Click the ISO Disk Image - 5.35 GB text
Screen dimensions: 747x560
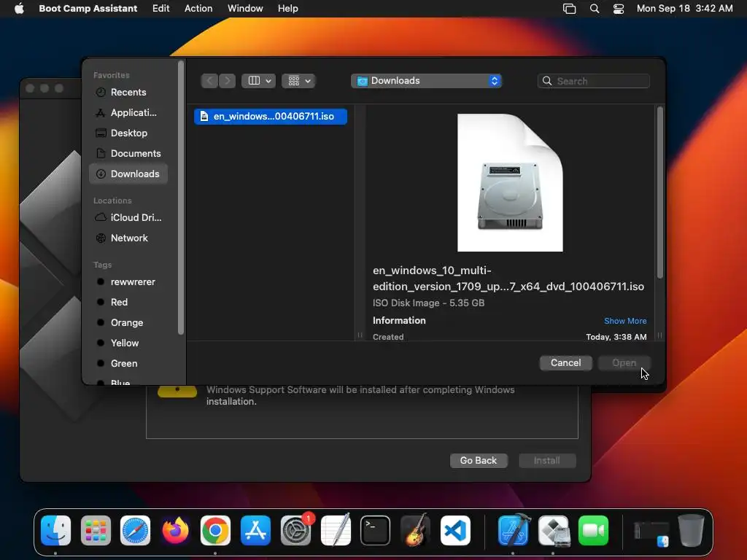(428, 303)
